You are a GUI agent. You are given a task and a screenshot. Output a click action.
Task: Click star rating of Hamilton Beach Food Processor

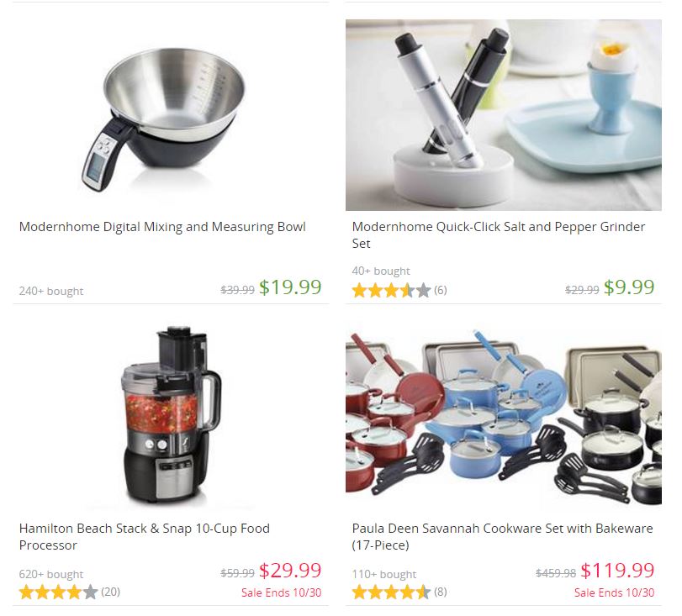click(58, 592)
